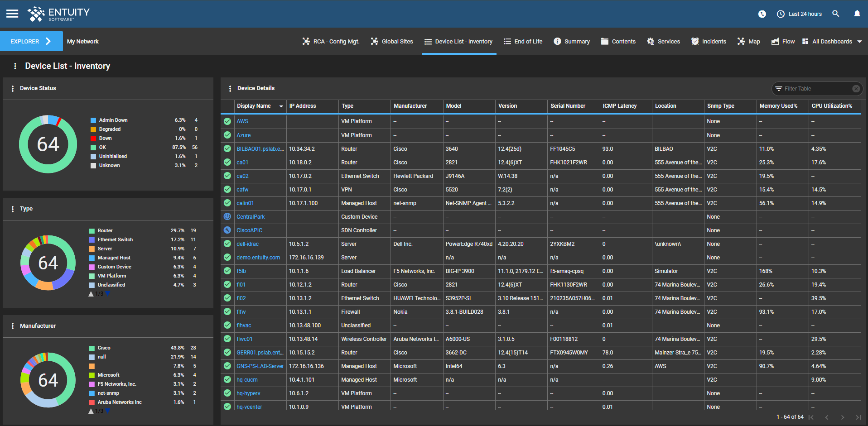Open the Map dashboard

click(x=748, y=41)
